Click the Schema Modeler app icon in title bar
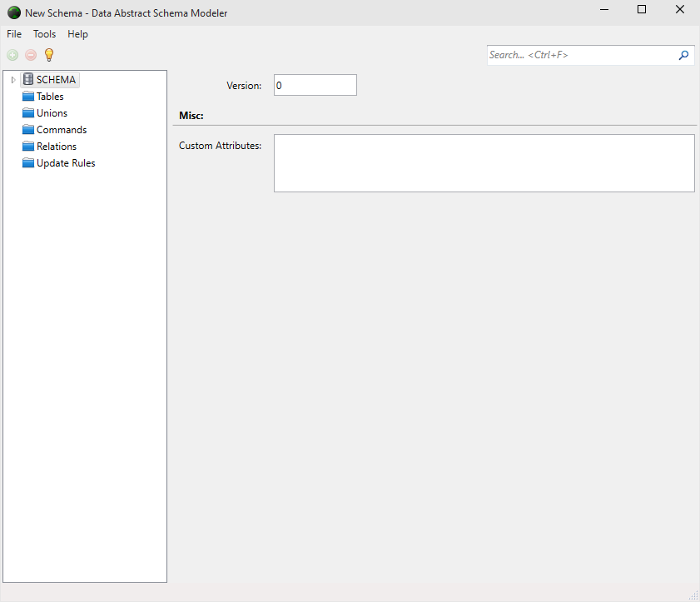Screen dimensions: 700x602 click(14, 12)
